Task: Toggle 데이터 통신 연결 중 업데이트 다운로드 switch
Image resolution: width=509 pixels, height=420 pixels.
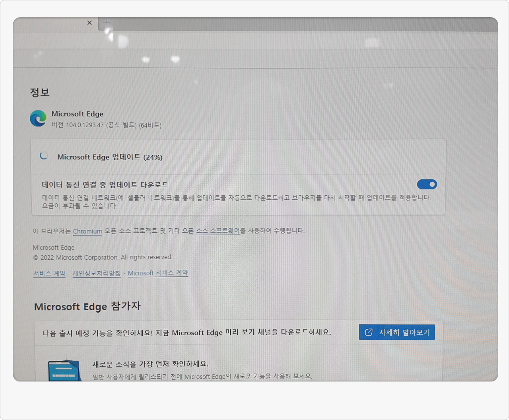Action: (427, 184)
